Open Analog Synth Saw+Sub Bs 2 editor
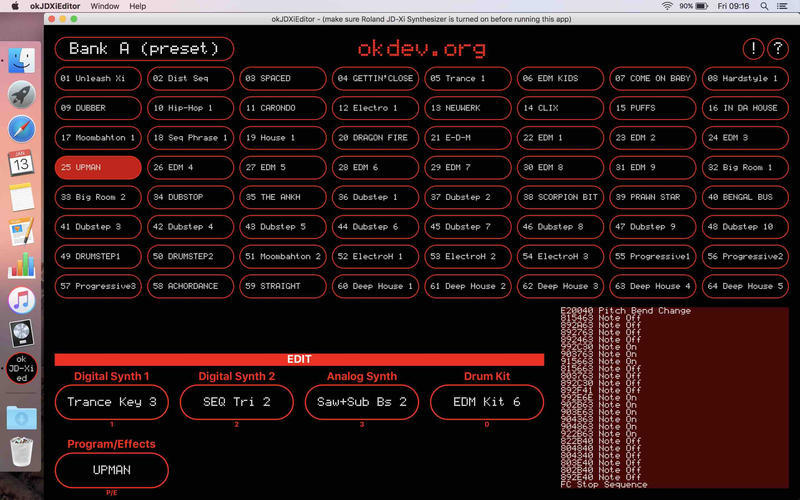This screenshot has width=800, height=500. point(361,402)
